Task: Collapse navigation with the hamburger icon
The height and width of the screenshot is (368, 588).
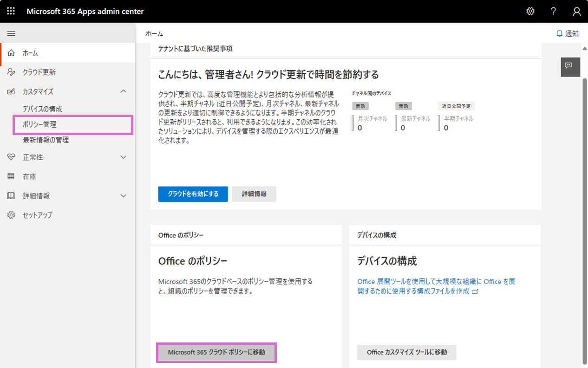Action: coord(11,33)
